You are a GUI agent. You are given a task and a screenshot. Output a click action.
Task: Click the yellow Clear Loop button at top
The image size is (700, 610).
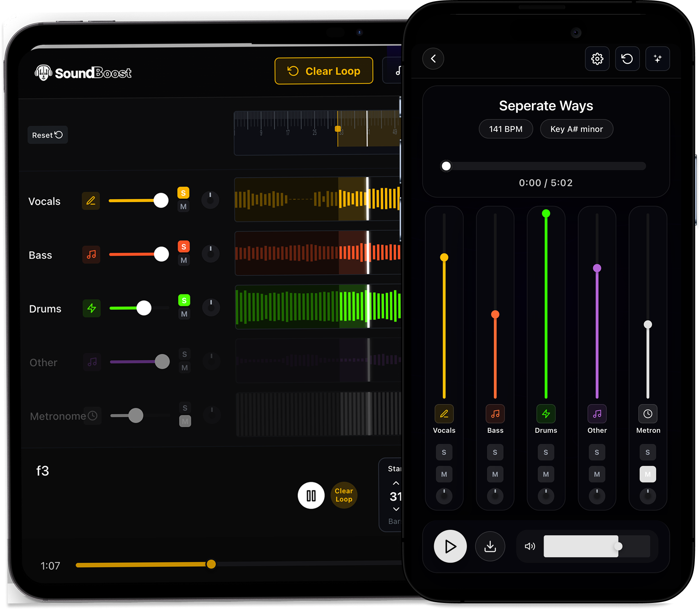click(324, 71)
